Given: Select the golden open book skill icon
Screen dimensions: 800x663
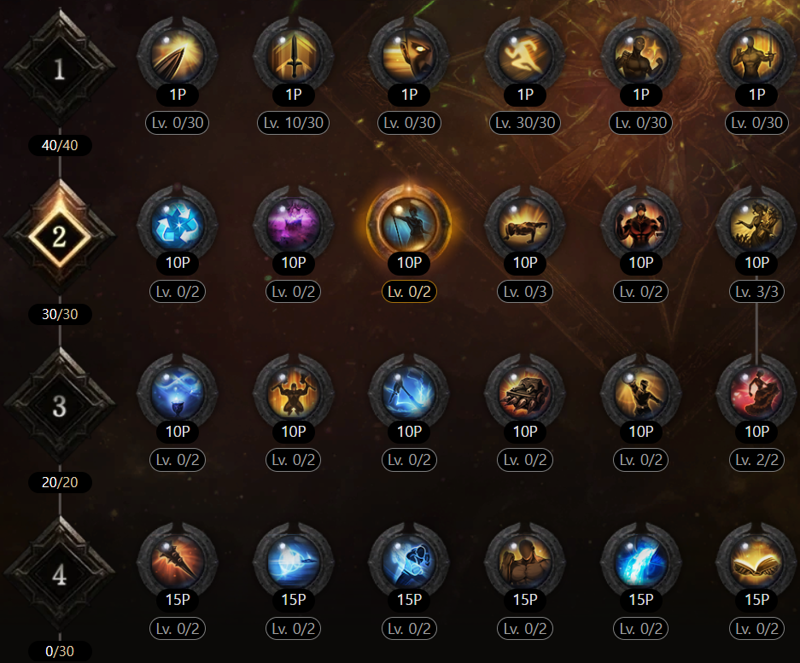Looking at the screenshot, I should pos(757,562).
